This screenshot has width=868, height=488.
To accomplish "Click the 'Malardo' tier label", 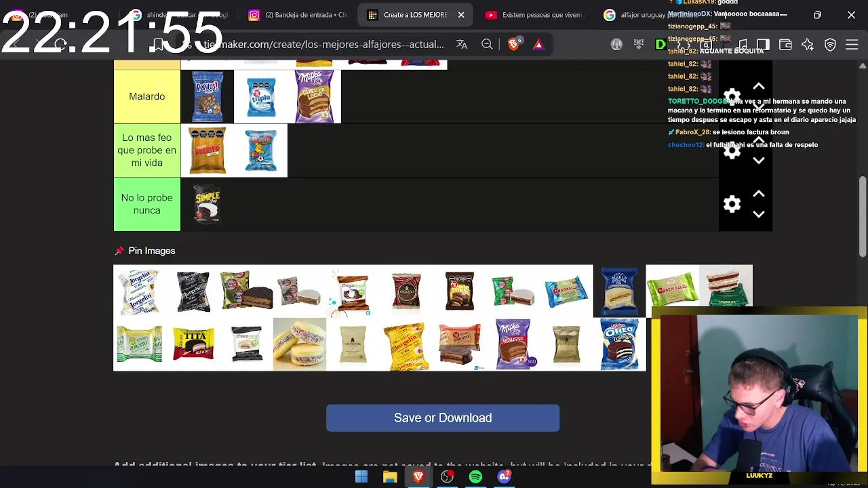I will (x=147, y=96).
